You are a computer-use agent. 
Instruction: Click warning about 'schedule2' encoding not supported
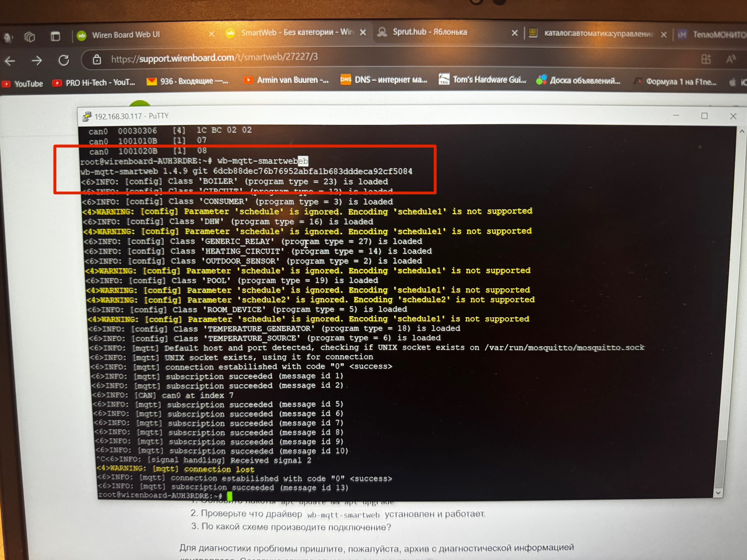click(x=311, y=300)
